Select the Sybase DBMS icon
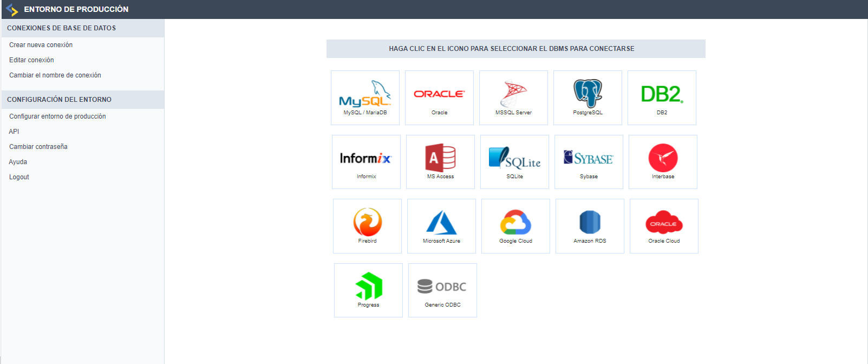The height and width of the screenshot is (364, 868). tap(589, 159)
